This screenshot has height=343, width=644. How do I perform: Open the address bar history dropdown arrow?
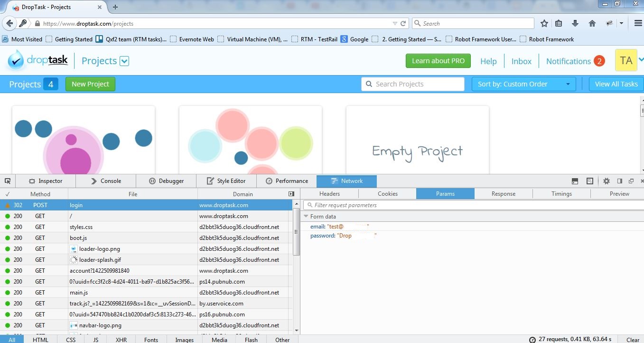pyautogui.click(x=395, y=23)
